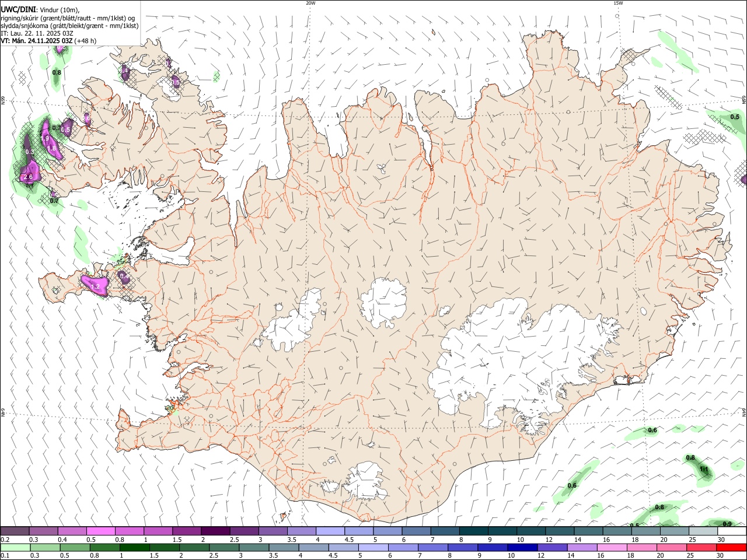
Task: Click the navy blue 10 mm rain swatch
Action: 522,548
